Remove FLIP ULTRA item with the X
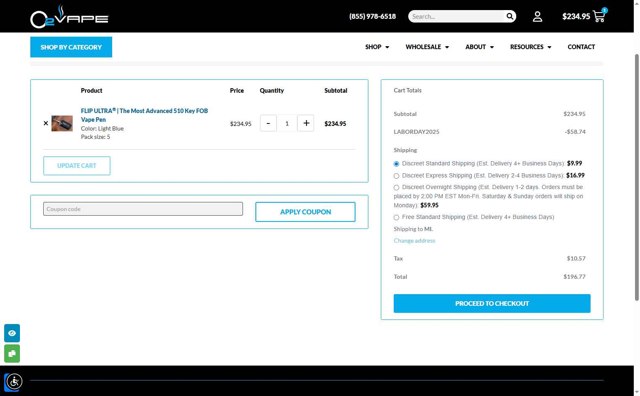 pyautogui.click(x=46, y=123)
